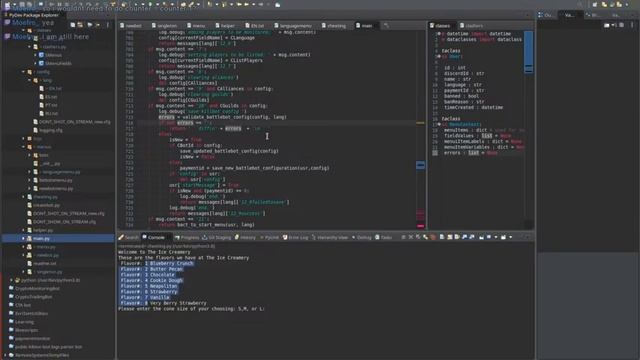Open the Progress view tab

point(187,237)
